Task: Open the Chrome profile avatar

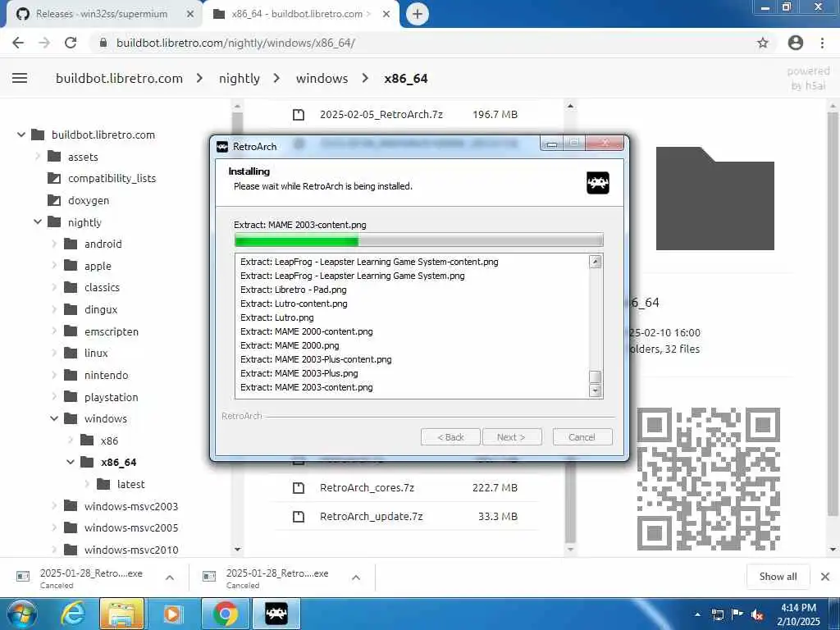Action: coord(796,43)
